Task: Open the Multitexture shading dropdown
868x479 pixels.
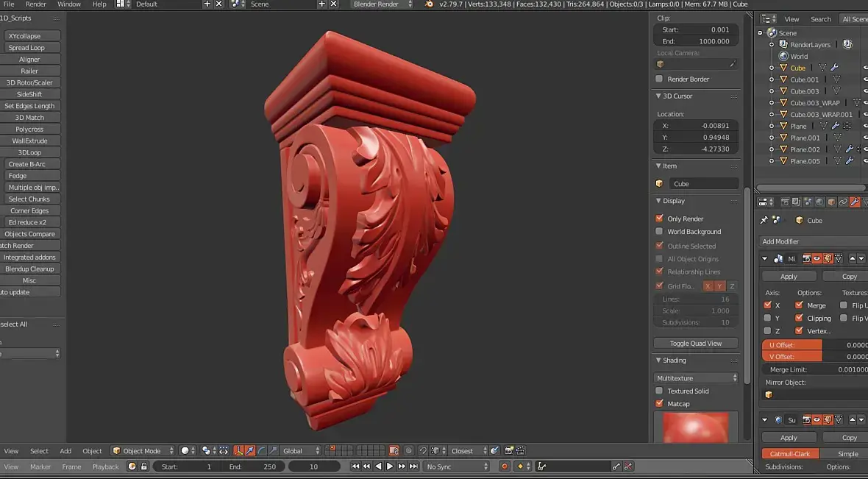Action: 696,378
